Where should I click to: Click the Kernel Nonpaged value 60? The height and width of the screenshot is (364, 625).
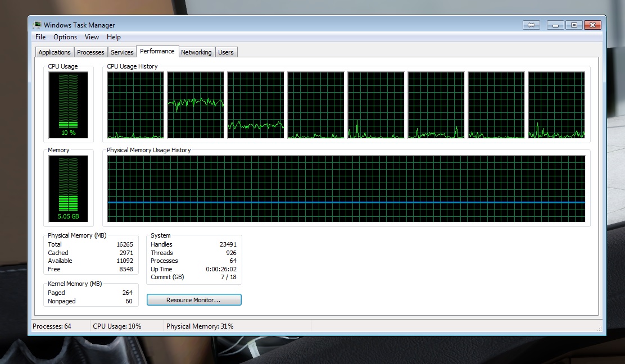pyautogui.click(x=129, y=301)
